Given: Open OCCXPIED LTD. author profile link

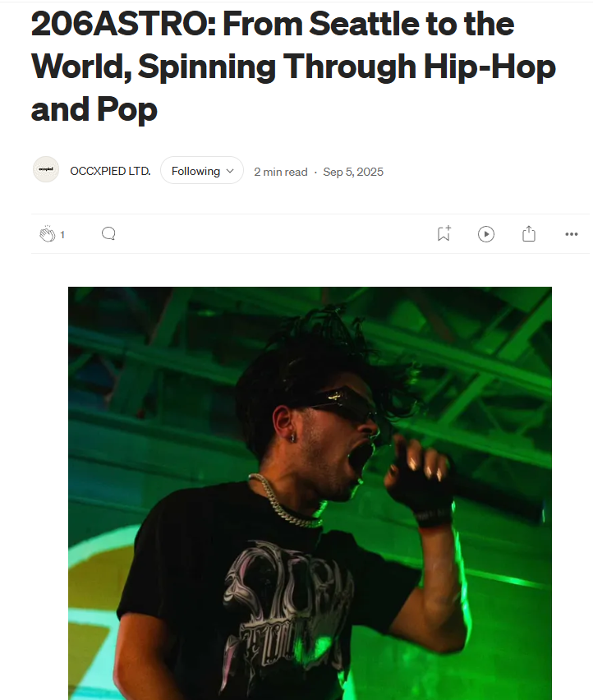Looking at the screenshot, I should [x=110, y=171].
